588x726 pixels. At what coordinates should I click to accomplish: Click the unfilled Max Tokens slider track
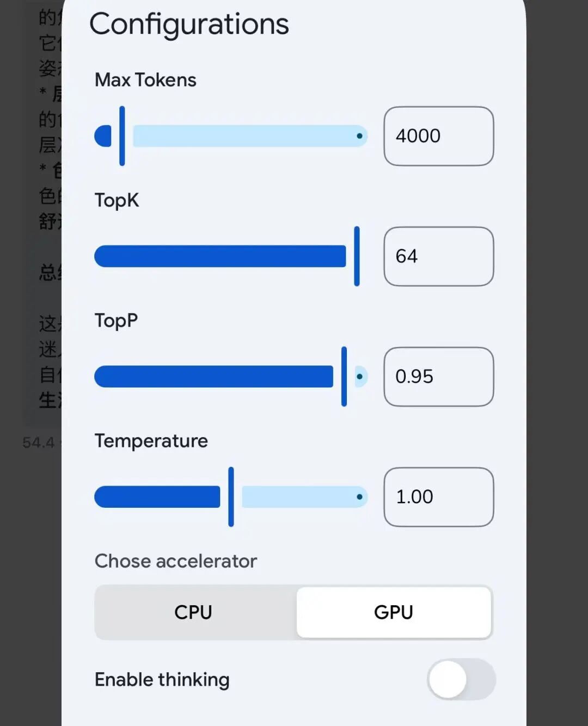245,136
